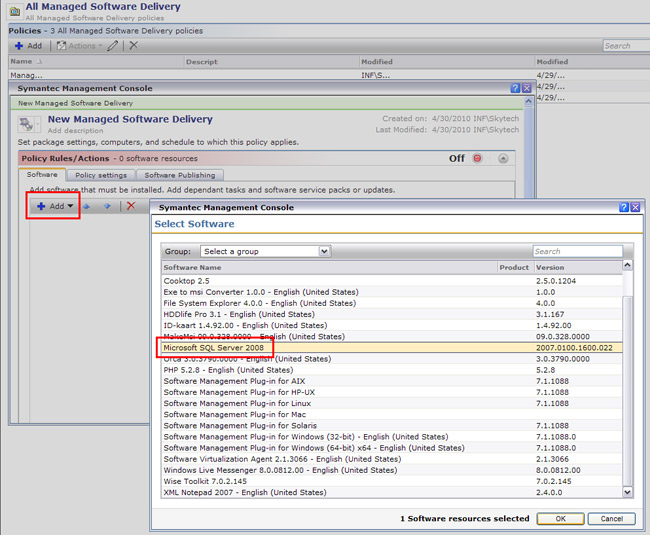The width and height of the screenshot is (650, 535).
Task: Open the Actions menu in Policies toolbar
Action: [79, 46]
